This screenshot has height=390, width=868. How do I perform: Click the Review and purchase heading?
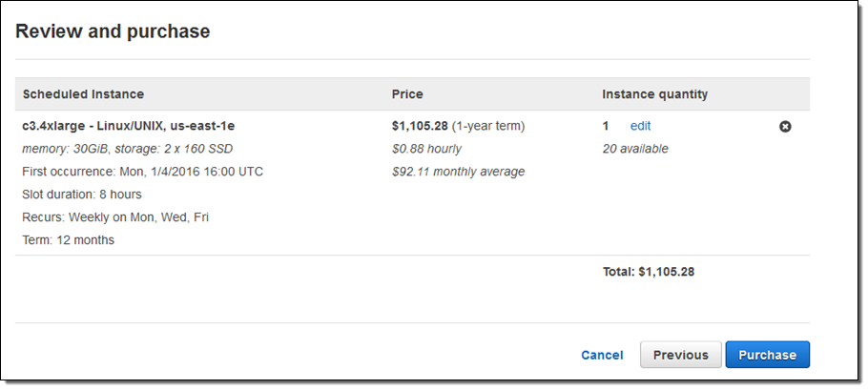click(x=113, y=31)
